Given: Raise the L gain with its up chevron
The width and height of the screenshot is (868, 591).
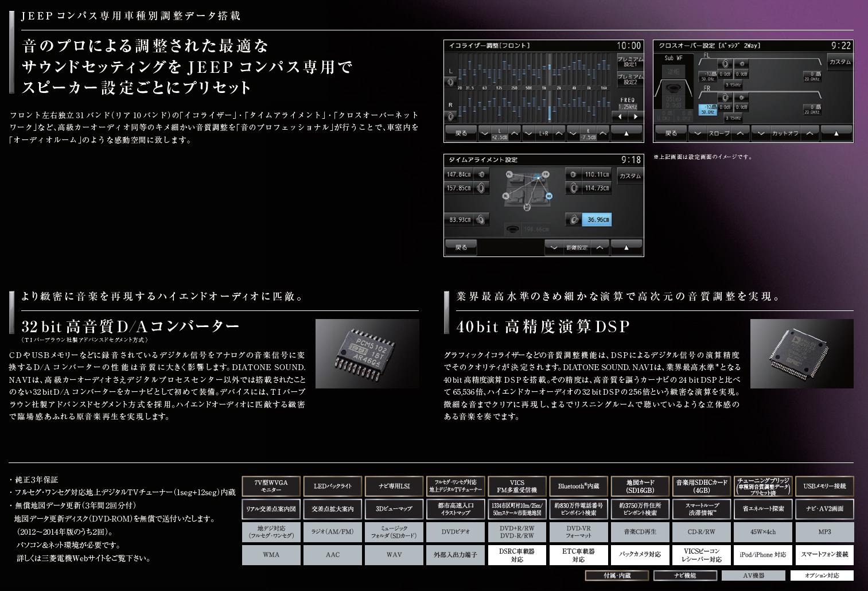Looking at the screenshot, I should pos(515,133).
